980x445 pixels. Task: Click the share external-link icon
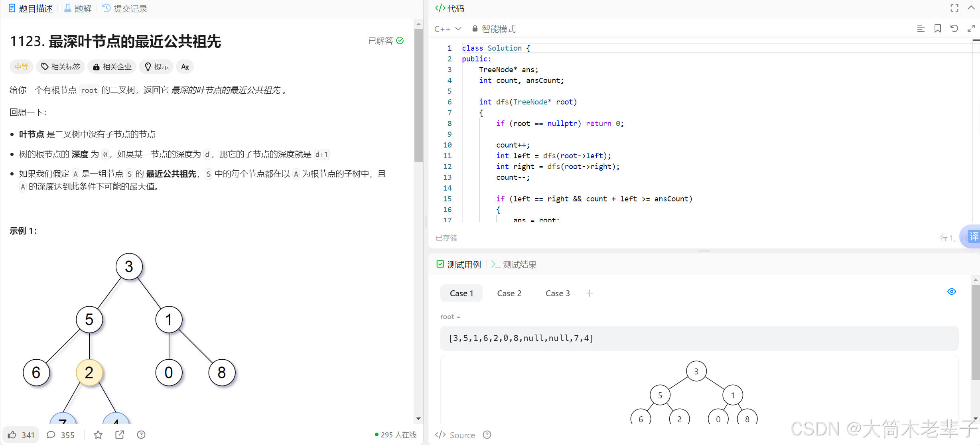click(120, 435)
